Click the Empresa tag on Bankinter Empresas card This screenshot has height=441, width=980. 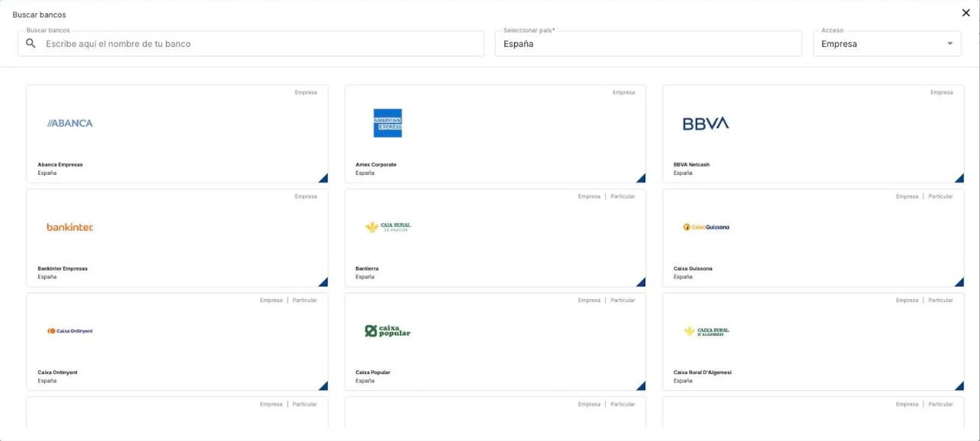coord(306,196)
